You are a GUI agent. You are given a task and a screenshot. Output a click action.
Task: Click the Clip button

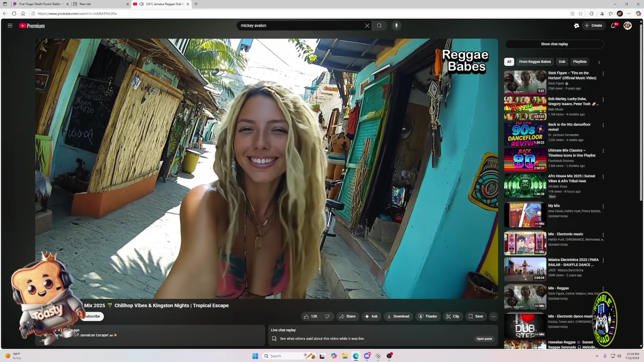[452, 316]
